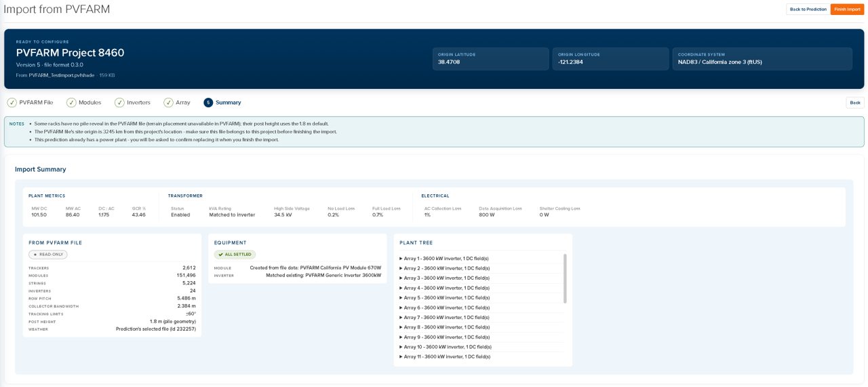Click the note about replacing the power plant
868x387 pixels.
pos(157,140)
